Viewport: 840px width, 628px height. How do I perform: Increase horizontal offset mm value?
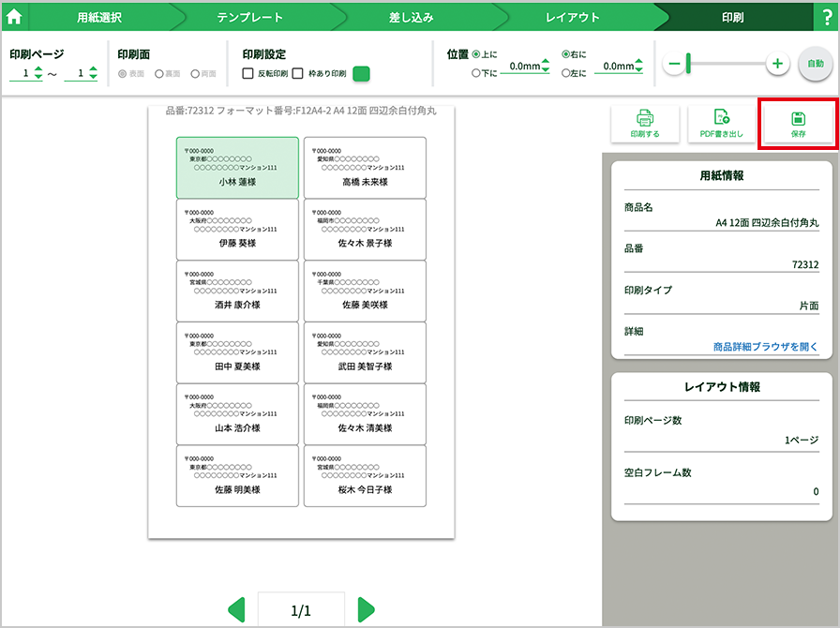[638, 62]
